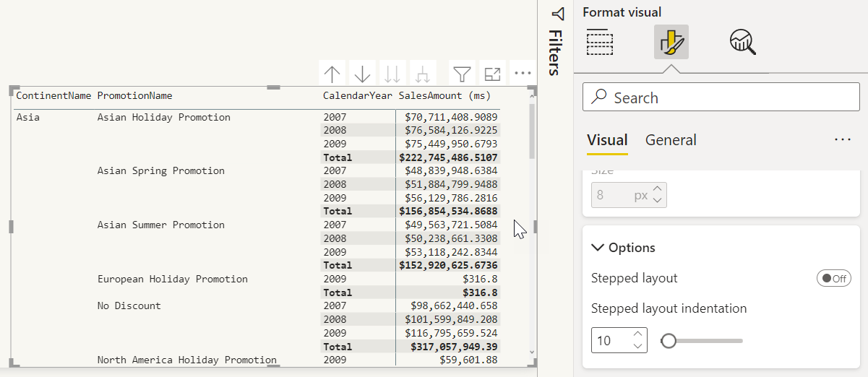Click the Format visual pane title
This screenshot has width=868, height=377.
622,12
